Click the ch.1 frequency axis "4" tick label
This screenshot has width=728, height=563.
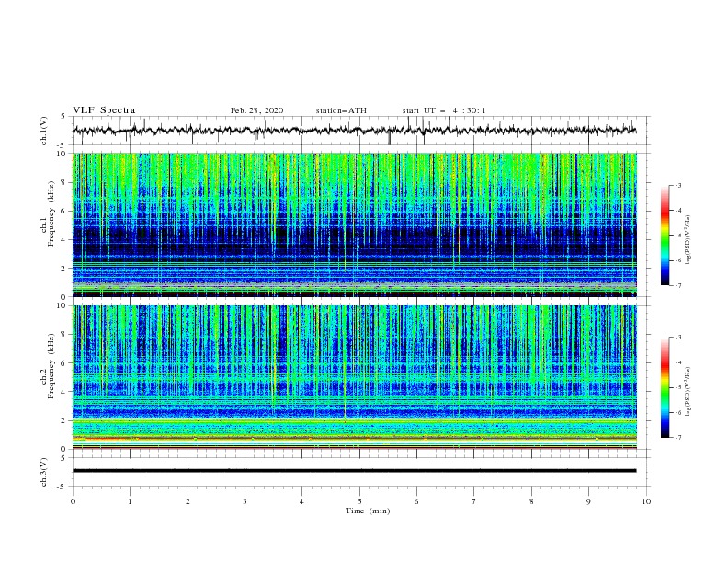pyautogui.click(x=65, y=240)
